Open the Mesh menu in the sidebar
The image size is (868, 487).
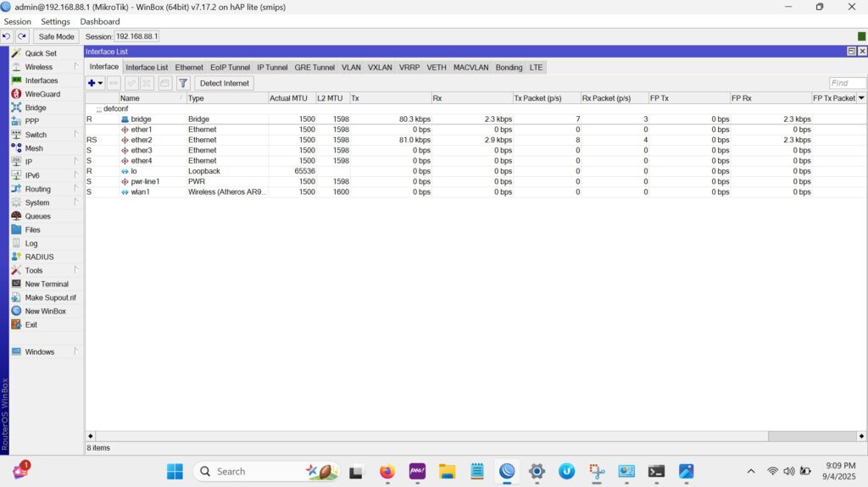click(33, 148)
